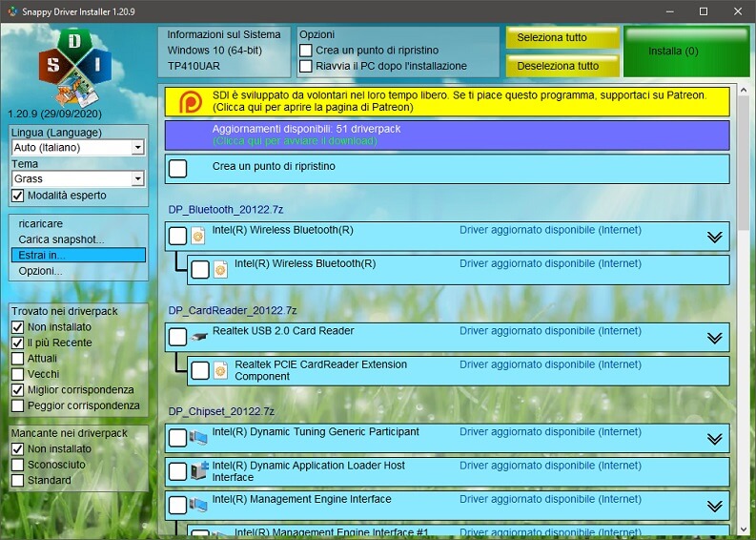Click ricaricare menu item
Screen dimensions: 756x540
coord(78,224)
